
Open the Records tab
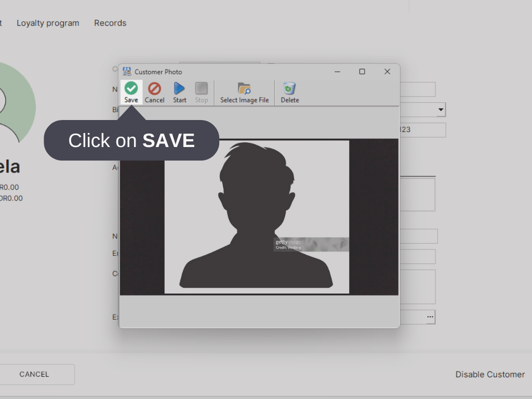click(x=110, y=23)
